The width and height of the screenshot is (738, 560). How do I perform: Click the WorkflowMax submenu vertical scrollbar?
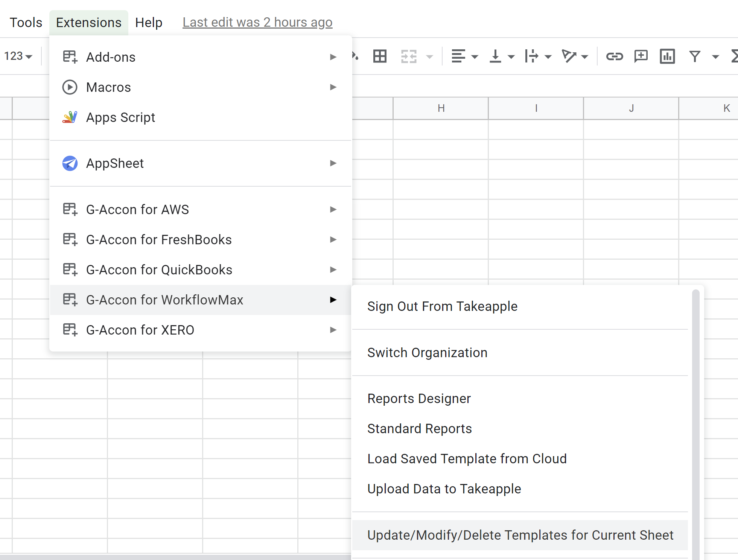point(696,425)
